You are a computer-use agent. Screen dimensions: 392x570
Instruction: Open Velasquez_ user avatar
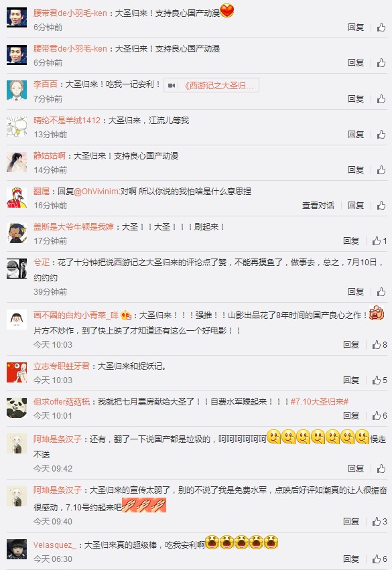[x=17, y=549]
